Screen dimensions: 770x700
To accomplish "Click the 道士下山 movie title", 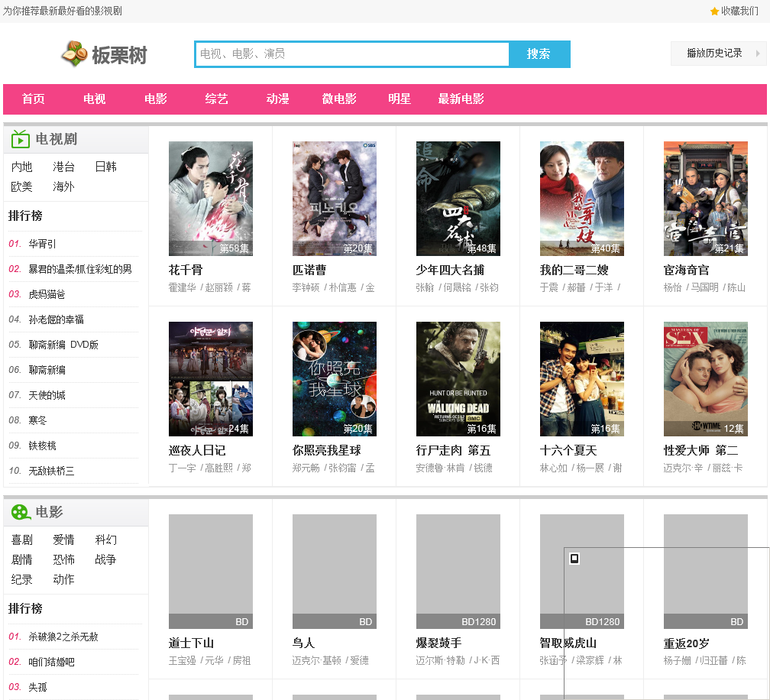I will [191, 643].
